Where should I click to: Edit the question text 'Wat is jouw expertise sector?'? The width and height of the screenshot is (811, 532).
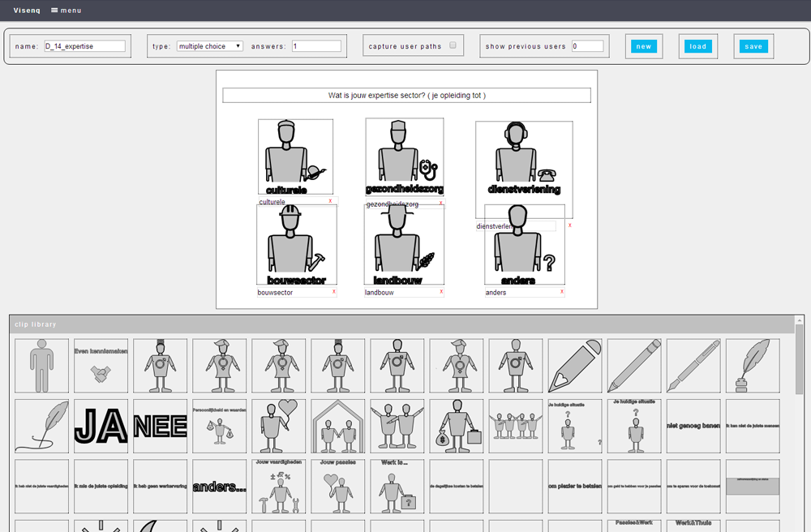coord(406,95)
